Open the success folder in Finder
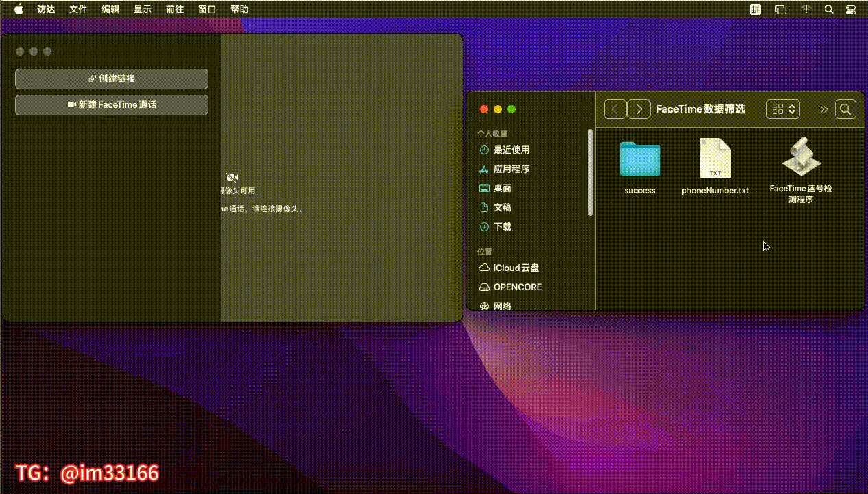Viewport: 868px width, 494px height. click(640, 159)
